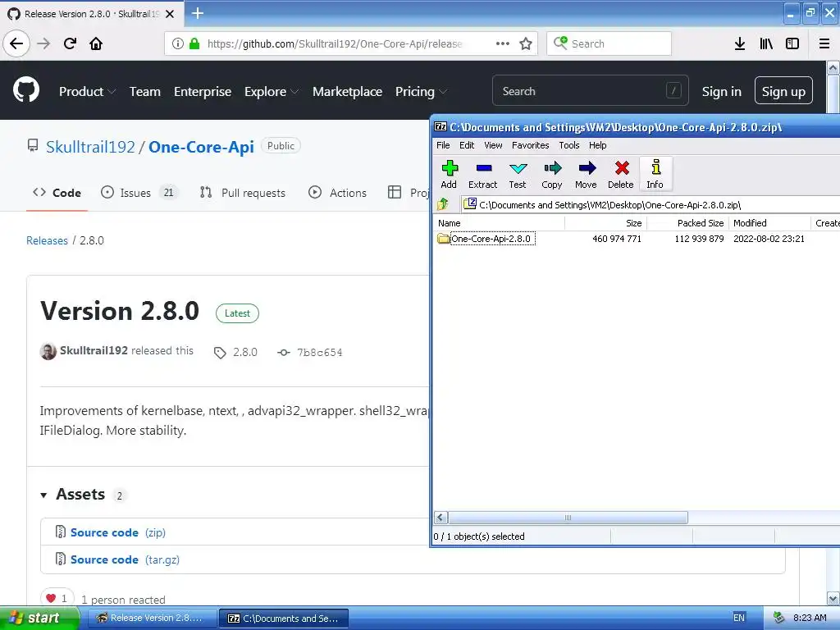This screenshot has width=840, height=630.
Task: Open a new browser tab
Action: [x=198, y=13]
